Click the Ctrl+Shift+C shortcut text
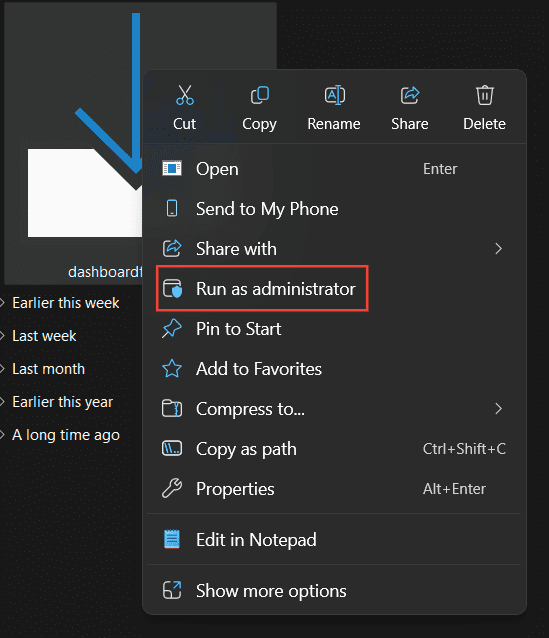 [464, 448]
